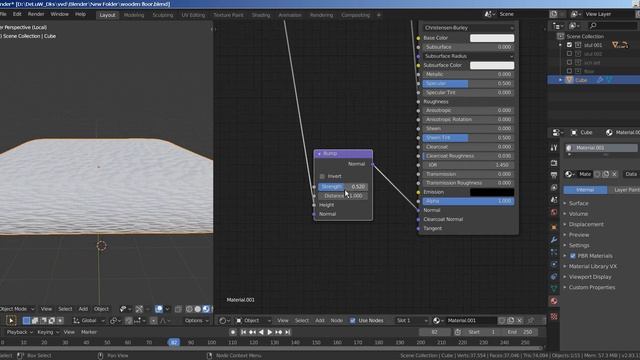Image resolution: width=640 pixels, height=360 pixels.
Task: Click the Base Color swatch
Action: pyautogui.click(x=492, y=38)
